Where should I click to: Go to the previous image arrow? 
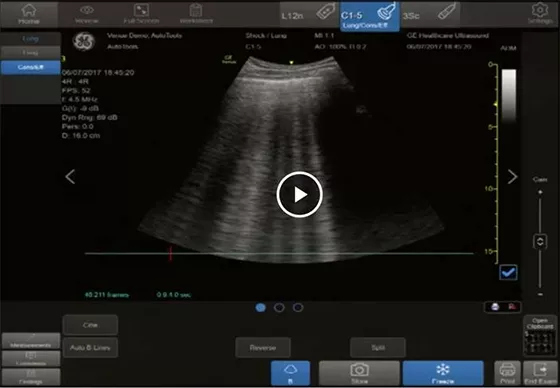[70, 176]
